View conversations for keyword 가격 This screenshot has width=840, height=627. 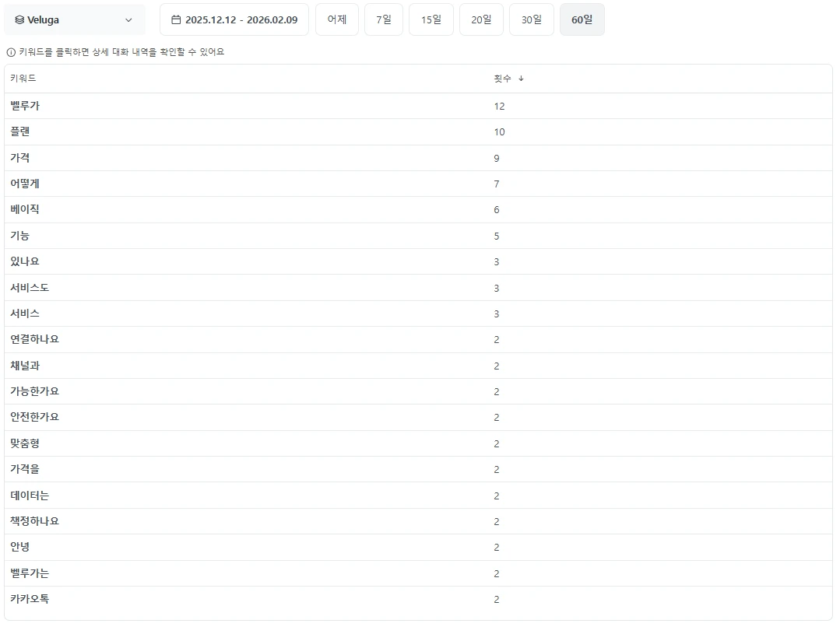[x=20, y=158]
